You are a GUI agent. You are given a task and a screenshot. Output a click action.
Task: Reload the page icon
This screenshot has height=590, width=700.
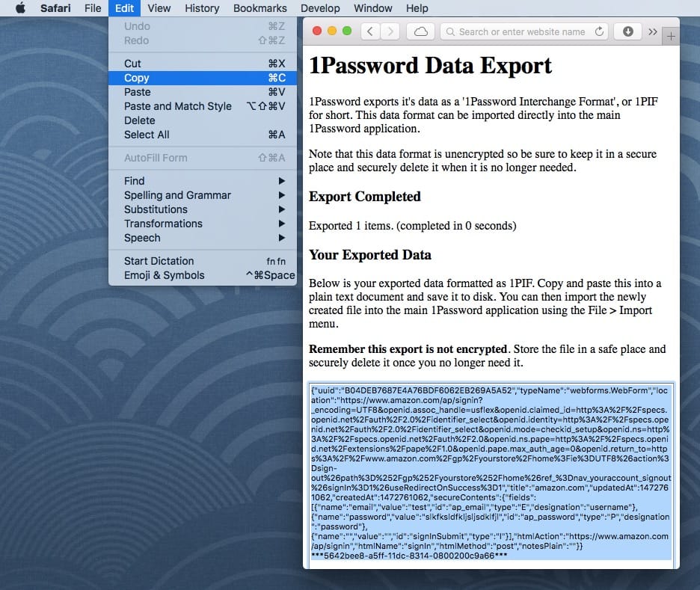pyautogui.click(x=599, y=31)
